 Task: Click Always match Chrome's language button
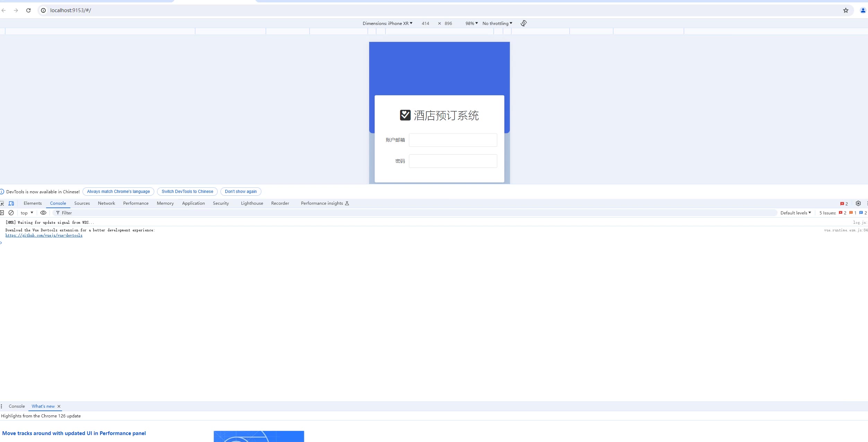(119, 192)
